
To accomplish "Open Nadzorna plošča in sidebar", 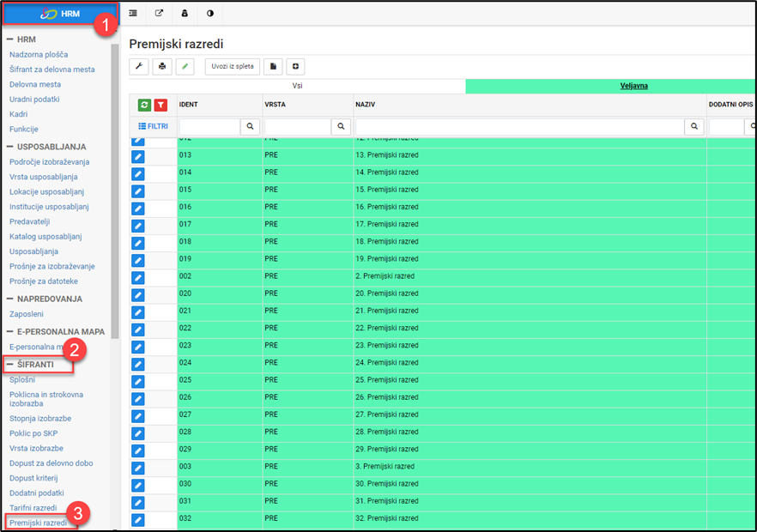I will pos(39,55).
